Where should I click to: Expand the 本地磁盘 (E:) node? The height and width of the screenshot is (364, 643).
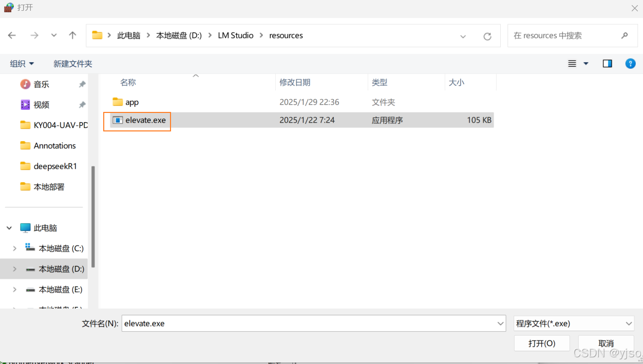[14, 290]
